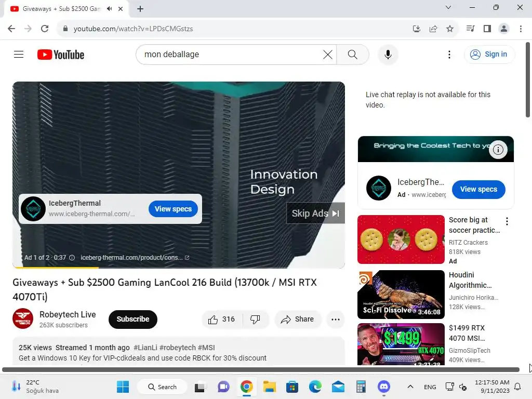
Task: Open YouTube settings three-dot menu
Action: coord(449,54)
